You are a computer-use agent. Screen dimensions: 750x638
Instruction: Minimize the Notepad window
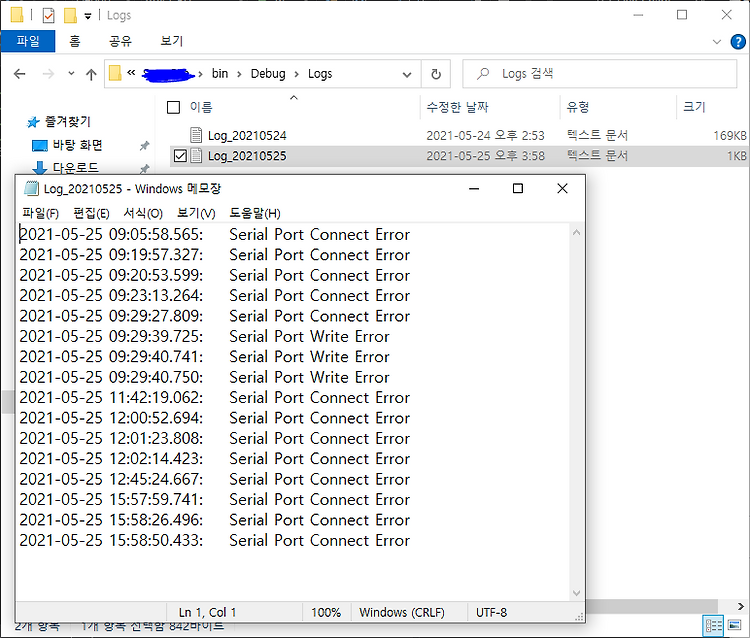[474, 188]
